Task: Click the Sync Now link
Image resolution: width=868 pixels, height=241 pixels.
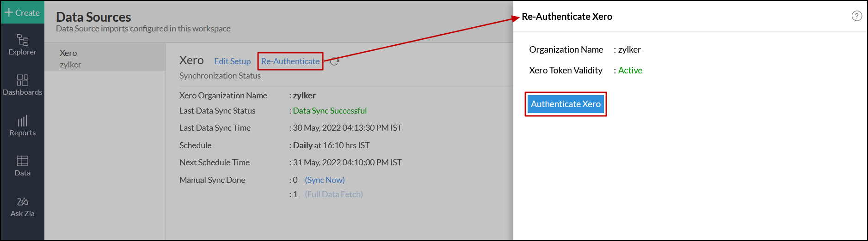Action: [x=325, y=180]
